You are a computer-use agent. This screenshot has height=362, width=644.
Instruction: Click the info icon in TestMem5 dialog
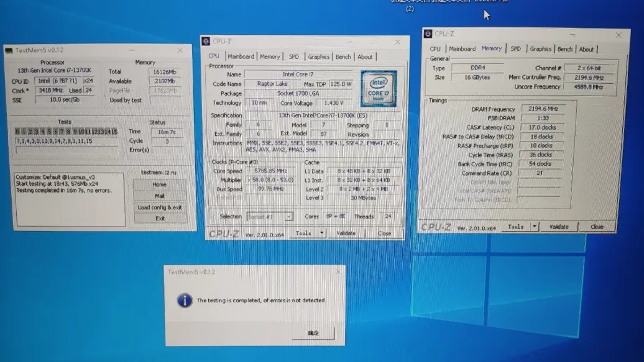pos(185,301)
